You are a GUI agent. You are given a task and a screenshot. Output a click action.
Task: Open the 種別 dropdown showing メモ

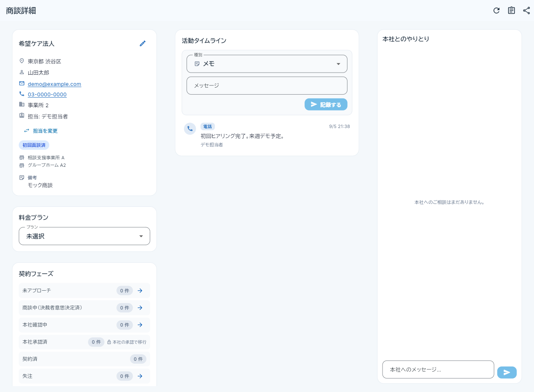click(x=267, y=64)
